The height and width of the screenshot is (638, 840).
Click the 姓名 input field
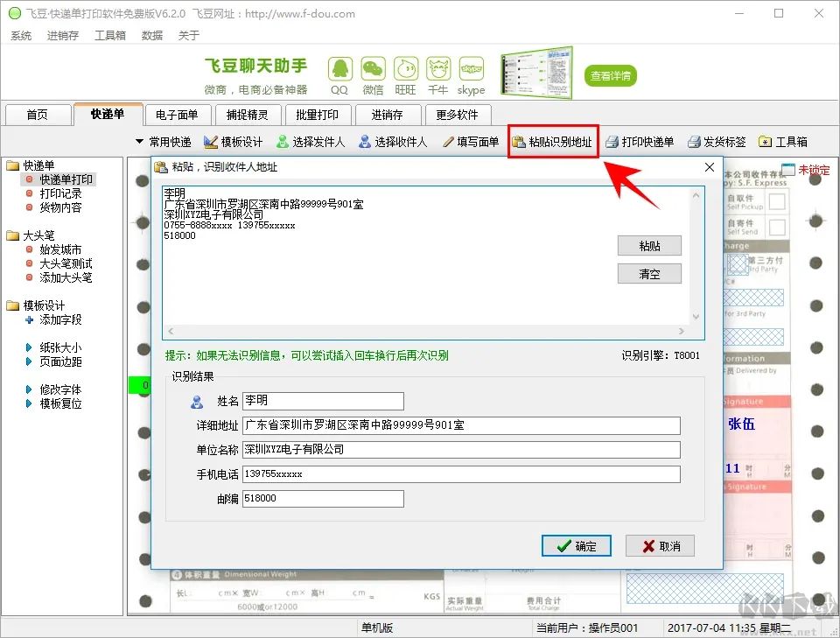click(323, 401)
